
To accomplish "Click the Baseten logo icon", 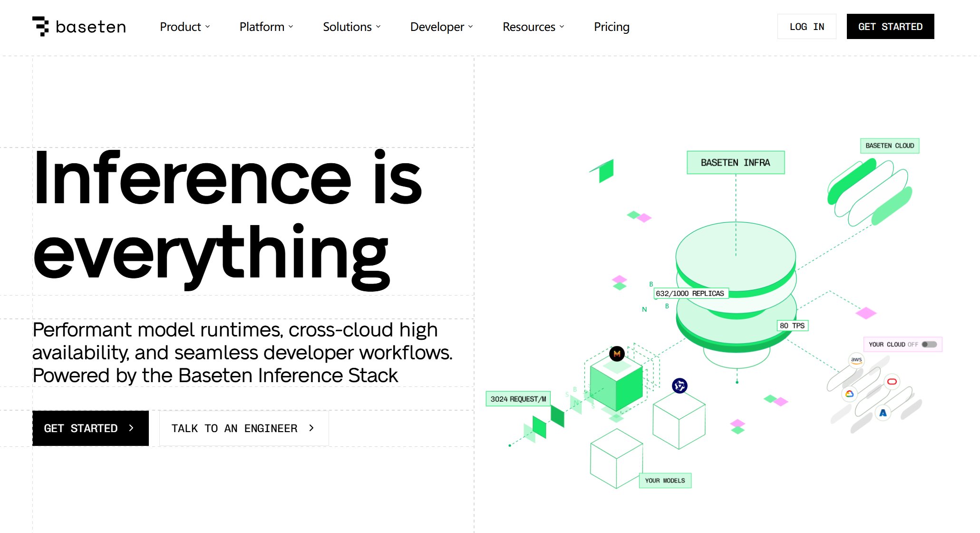I will click(x=41, y=26).
